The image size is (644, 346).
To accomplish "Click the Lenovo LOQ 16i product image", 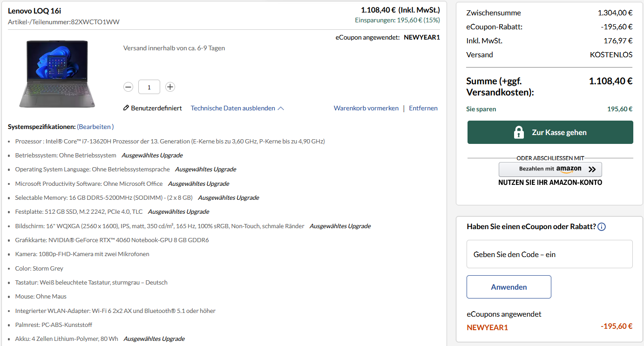I will click(56, 75).
